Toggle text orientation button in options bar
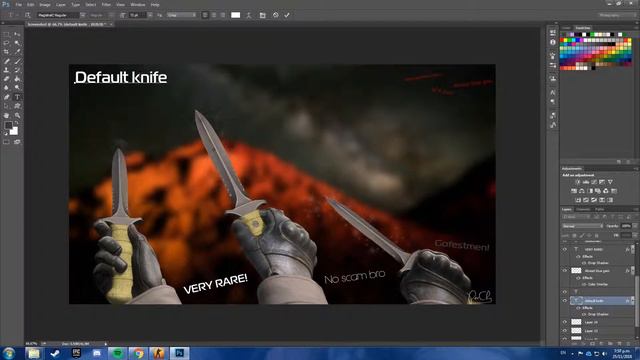This screenshot has width=640, height=360. click(x=28, y=15)
